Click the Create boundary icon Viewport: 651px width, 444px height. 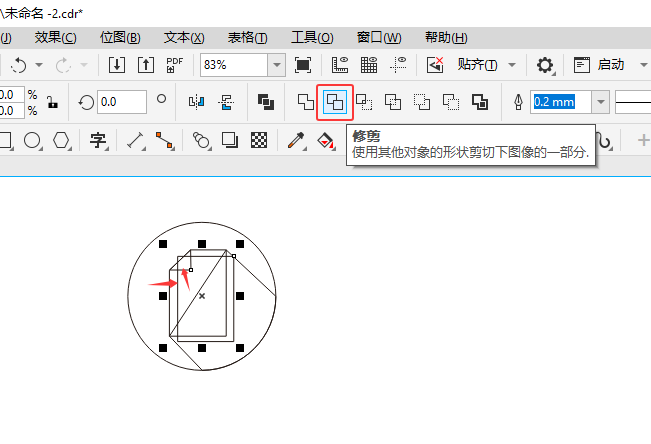[x=480, y=102]
